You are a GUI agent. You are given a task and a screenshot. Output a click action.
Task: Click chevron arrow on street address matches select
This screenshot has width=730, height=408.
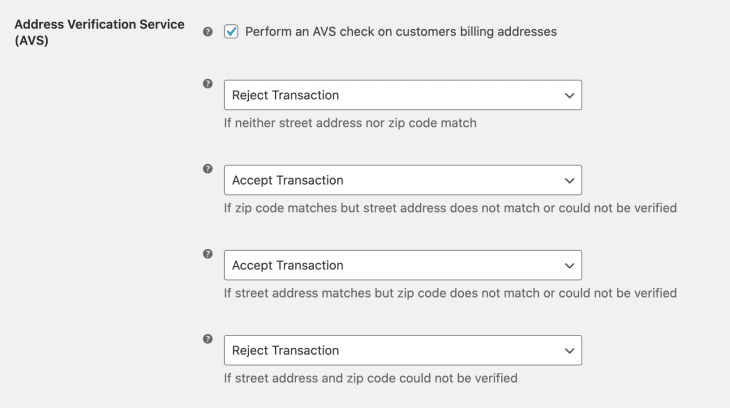pos(569,266)
